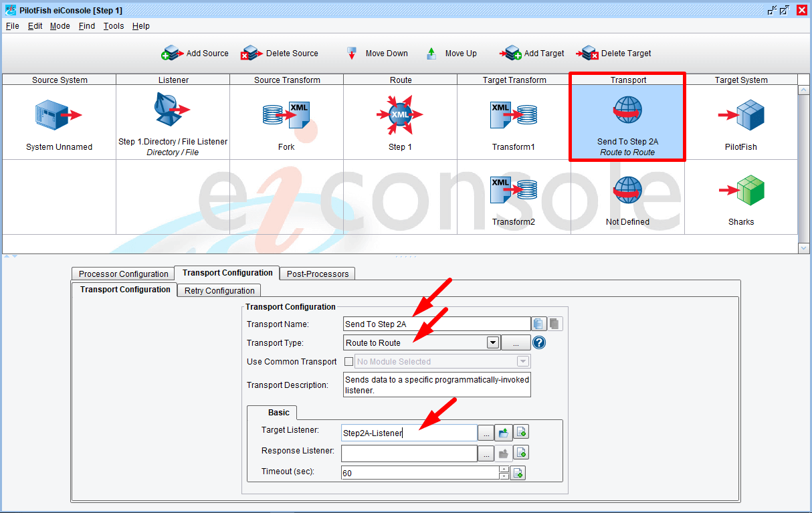This screenshot has height=513, width=812.
Task: Switch to Processor Configuration tab
Action: (123, 274)
